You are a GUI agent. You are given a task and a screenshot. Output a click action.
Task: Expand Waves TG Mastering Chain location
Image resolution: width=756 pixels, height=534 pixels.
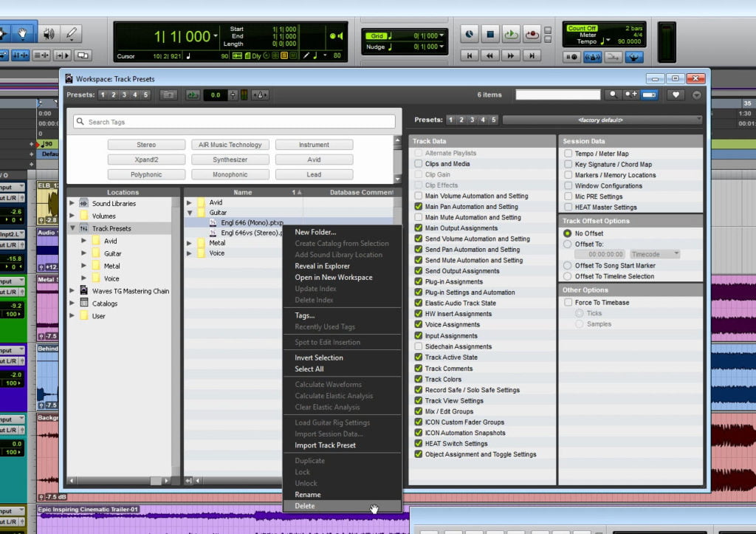[x=72, y=291]
